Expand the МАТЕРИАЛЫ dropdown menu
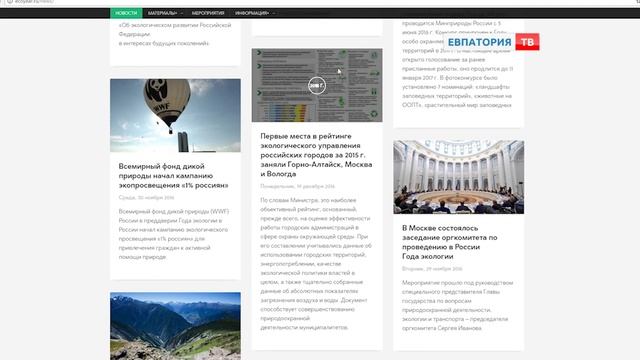 [x=165, y=13]
